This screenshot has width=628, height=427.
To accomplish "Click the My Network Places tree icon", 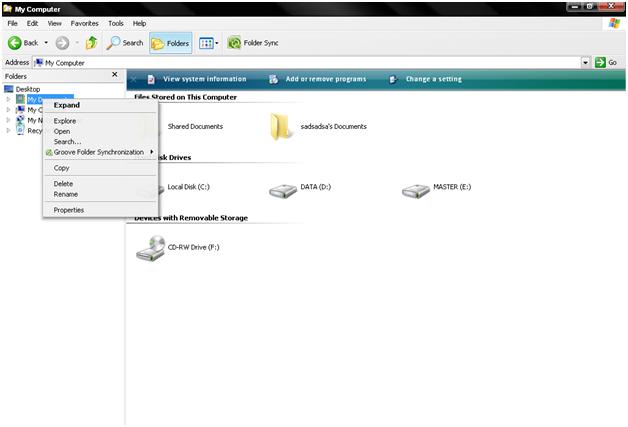I will 20,120.
